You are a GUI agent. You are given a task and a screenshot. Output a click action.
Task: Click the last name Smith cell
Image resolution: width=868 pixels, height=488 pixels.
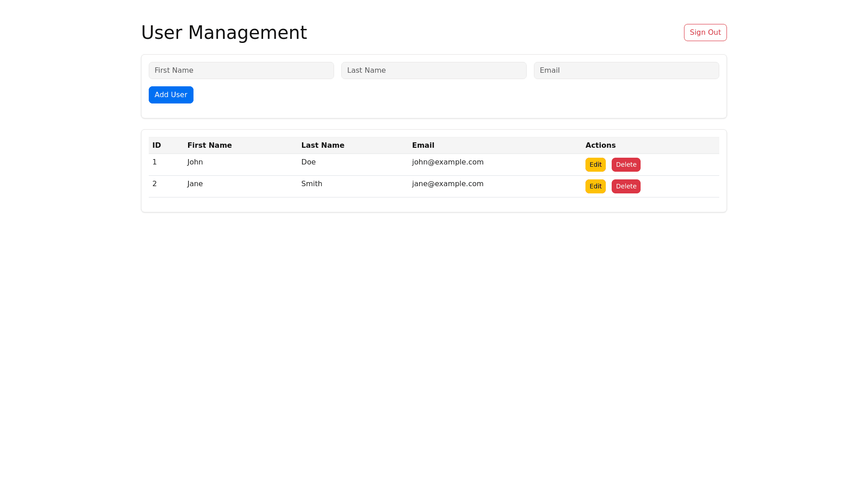[311, 184]
